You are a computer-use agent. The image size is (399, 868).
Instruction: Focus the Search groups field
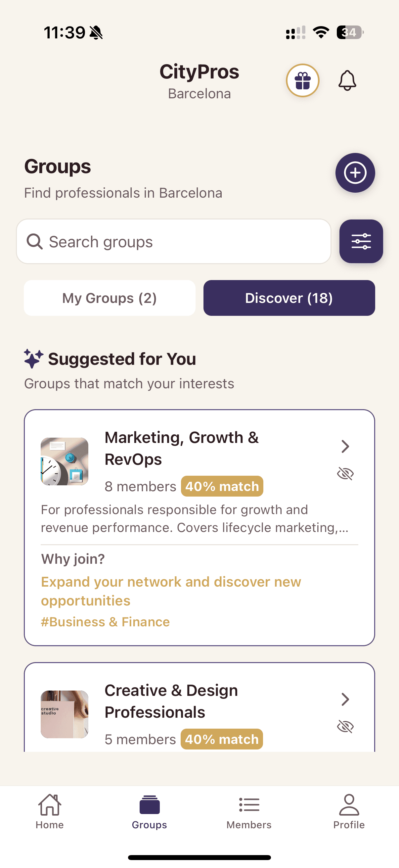pyautogui.click(x=173, y=241)
